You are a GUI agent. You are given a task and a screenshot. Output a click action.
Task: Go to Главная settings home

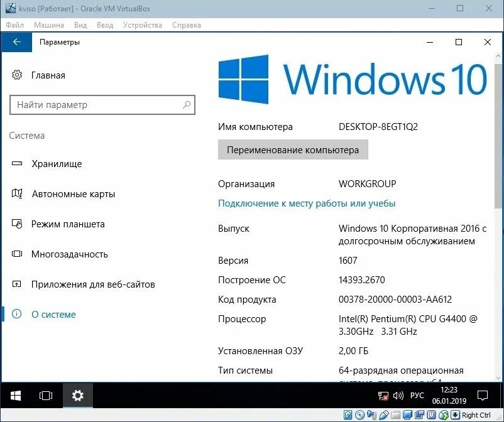(x=48, y=75)
